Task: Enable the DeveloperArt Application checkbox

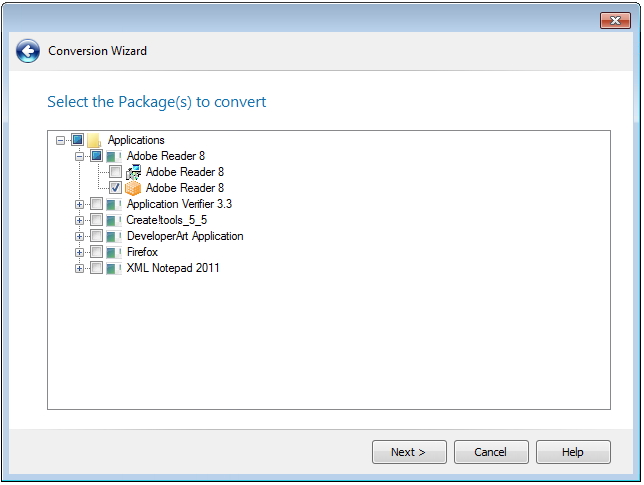Action: point(96,237)
